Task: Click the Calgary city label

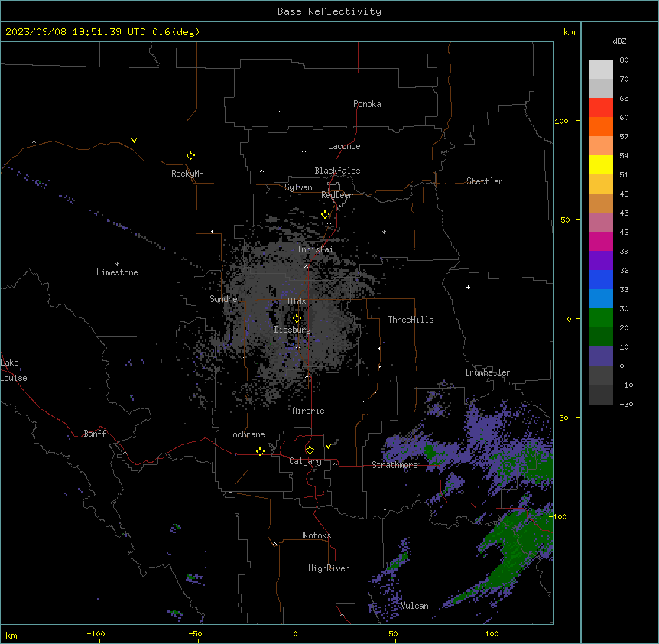Action: (306, 461)
